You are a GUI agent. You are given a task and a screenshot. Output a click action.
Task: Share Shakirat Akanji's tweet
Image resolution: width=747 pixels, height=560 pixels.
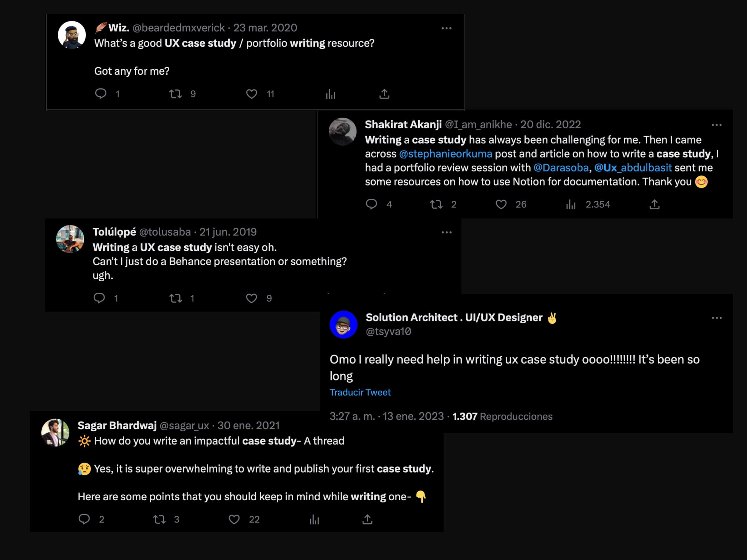click(x=654, y=204)
